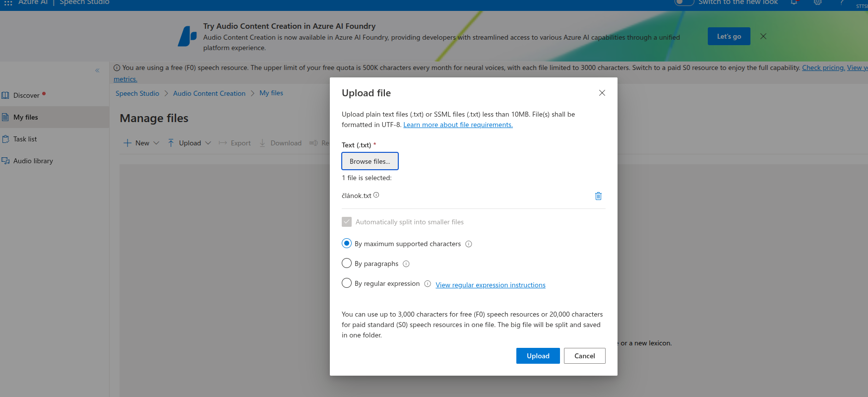This screenshot has width=868, height=397.
Task: Delete the selected článok.txt file with trash icon
Action: (x=598, y=196)
